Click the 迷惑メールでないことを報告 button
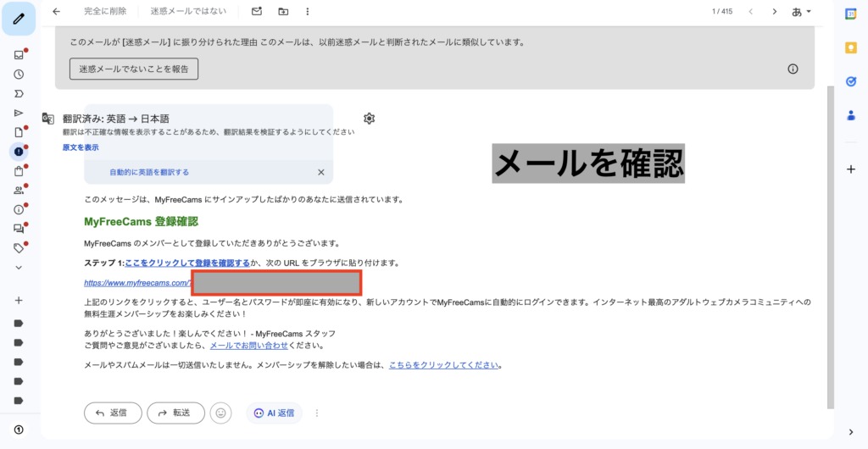Image resolution: width=868 pixels, height=449 pixels. click(x=134, y=69)
